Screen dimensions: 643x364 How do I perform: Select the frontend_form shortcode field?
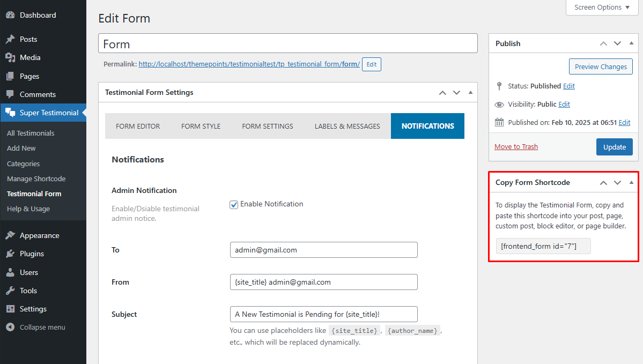click(543, 247)
